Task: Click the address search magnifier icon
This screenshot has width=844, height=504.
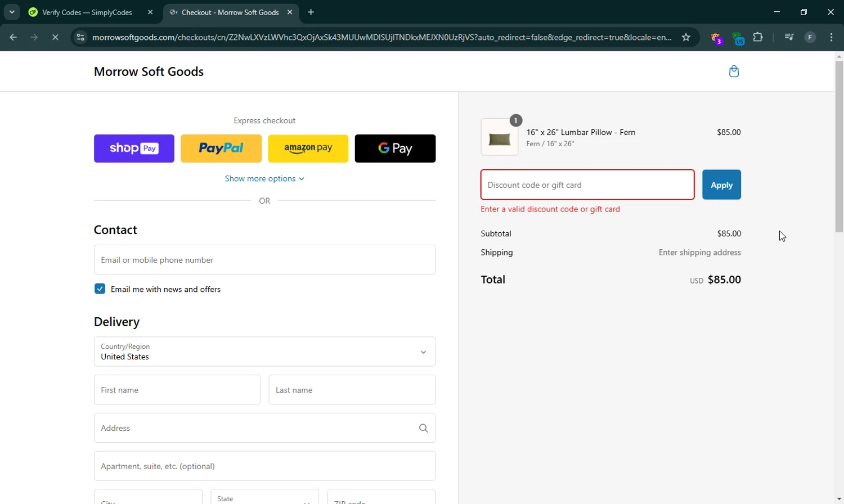Action: tap(424, 428)
